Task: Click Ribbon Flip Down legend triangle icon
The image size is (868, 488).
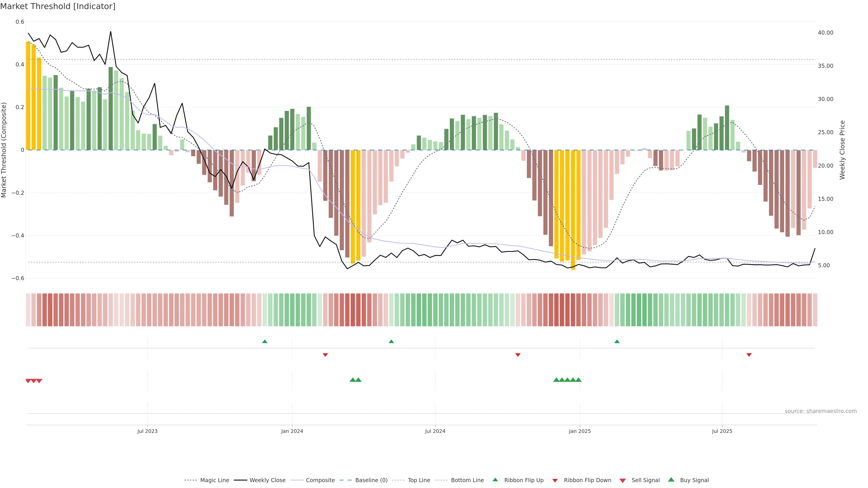Action: 555,481
